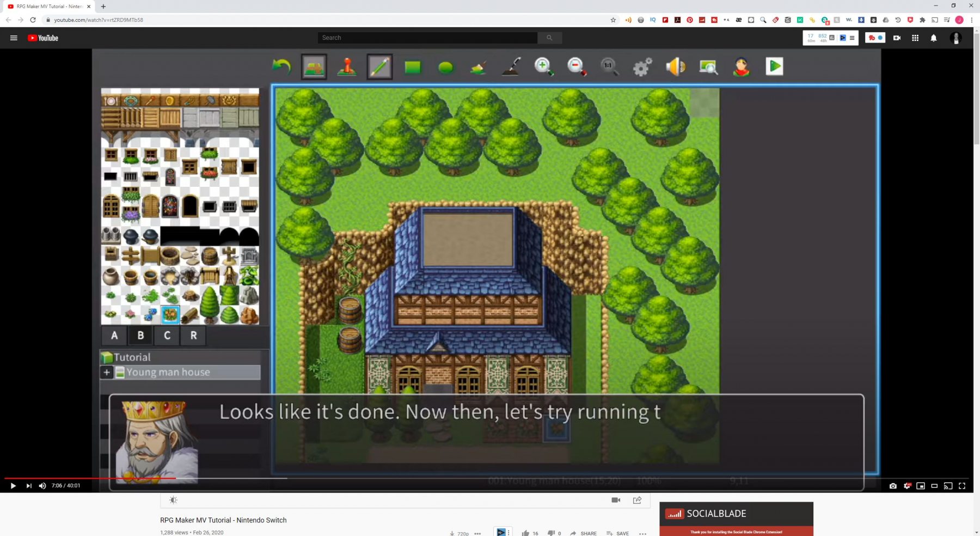Play the YouTube video
This screenshot has height=536, width=980.
13,486
